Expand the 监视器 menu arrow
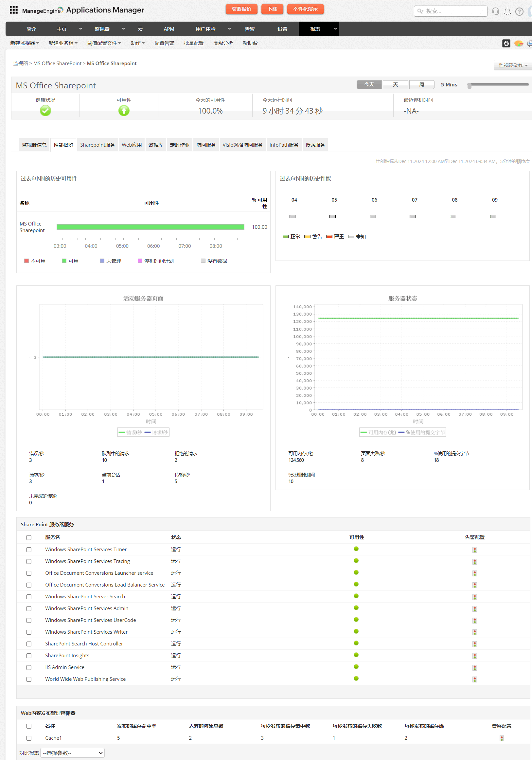 (x=123, y=29)
